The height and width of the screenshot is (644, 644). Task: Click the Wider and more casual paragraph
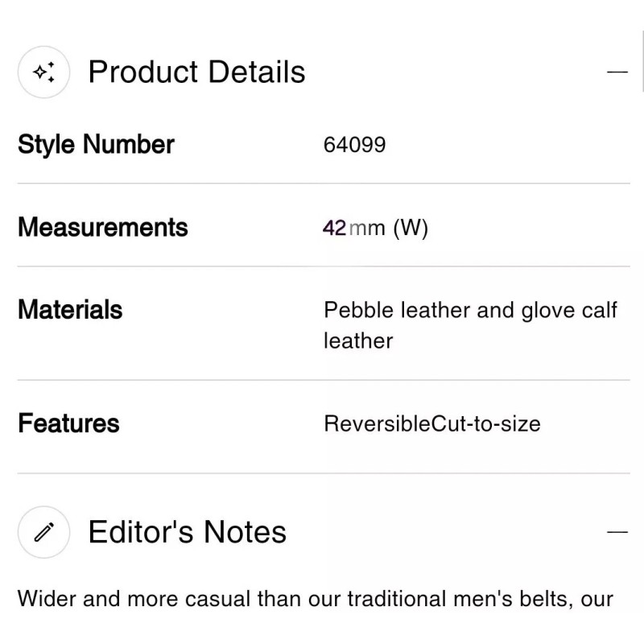click(316, 600)
